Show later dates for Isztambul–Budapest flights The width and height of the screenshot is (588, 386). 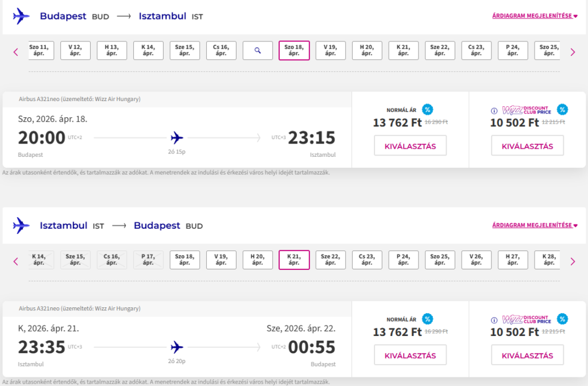572,261
